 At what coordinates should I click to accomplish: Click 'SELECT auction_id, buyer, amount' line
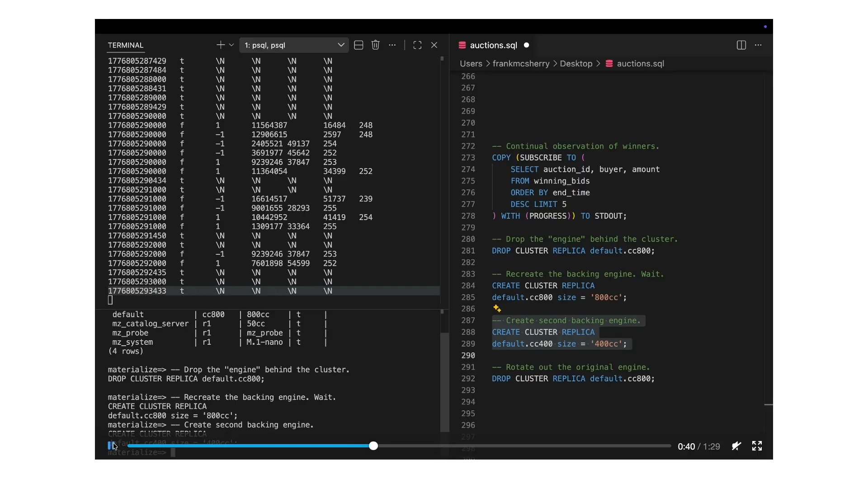coord(585,169)
